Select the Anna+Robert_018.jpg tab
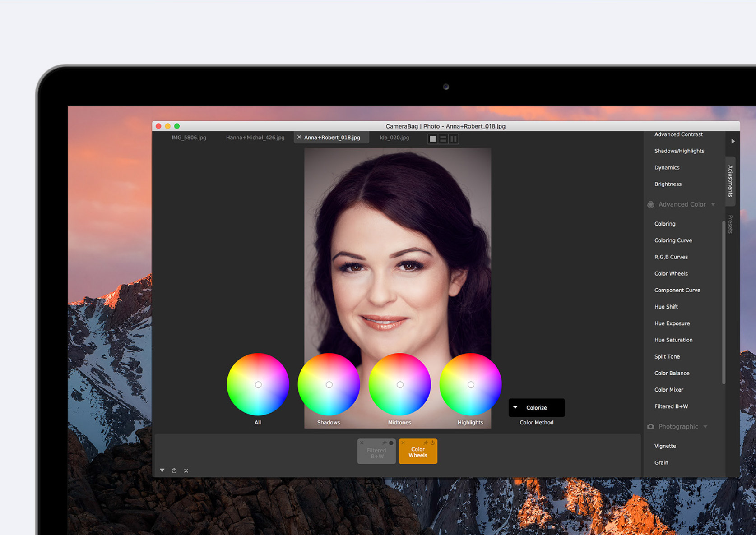 pyautogui.click(x=332, y=138)
